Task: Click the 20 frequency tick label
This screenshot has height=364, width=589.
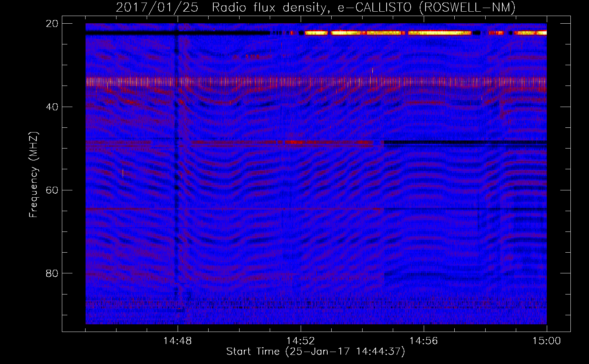Action: point(52,24)
